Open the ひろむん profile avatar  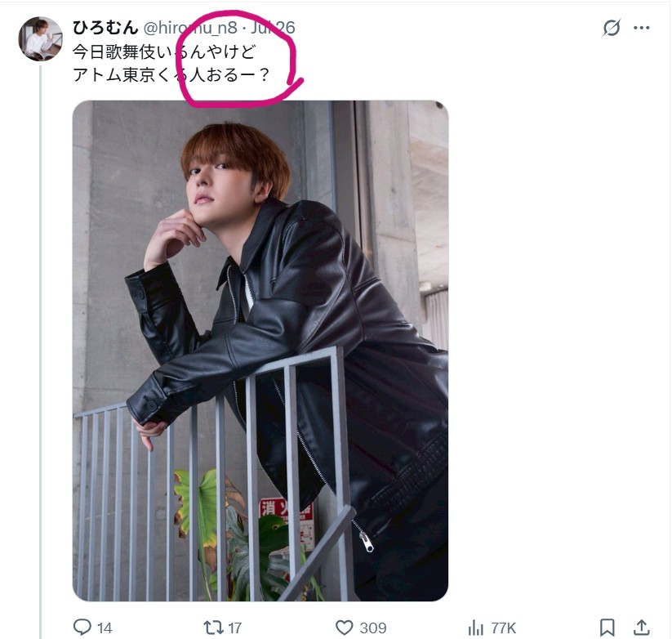(40, 38)
